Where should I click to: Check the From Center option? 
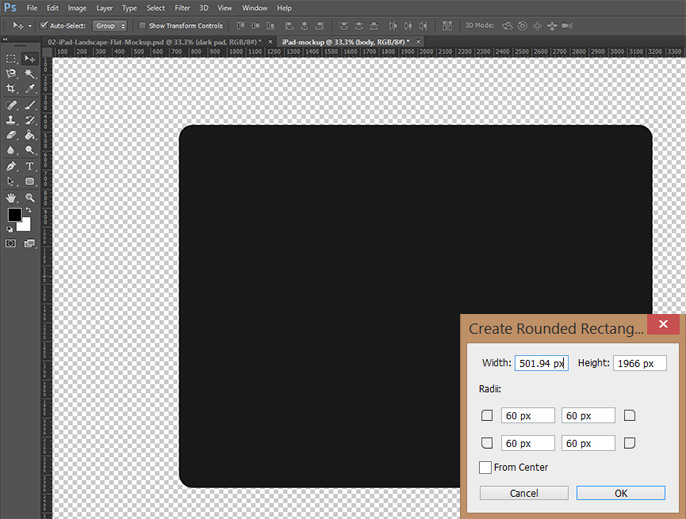pos(486,467)
